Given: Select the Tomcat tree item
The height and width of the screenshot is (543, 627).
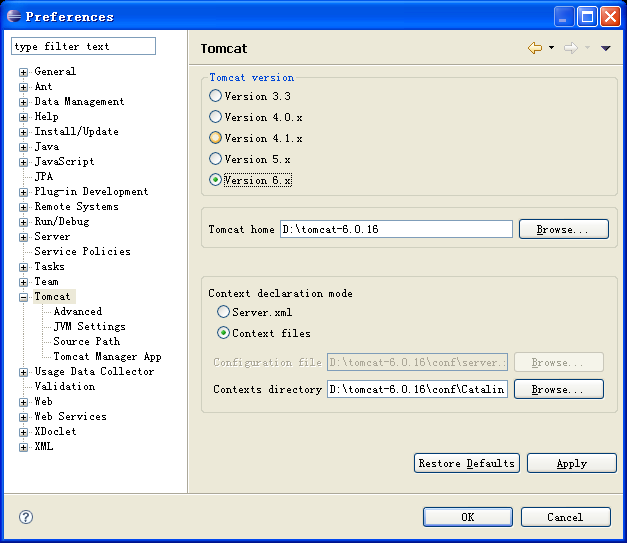Looking at the screenshot, I should (52, 296).
